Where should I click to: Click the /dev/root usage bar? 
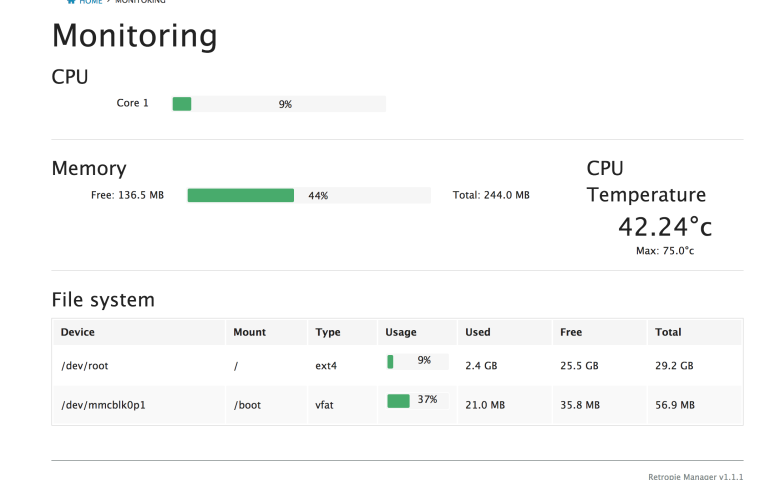(416, 361)
